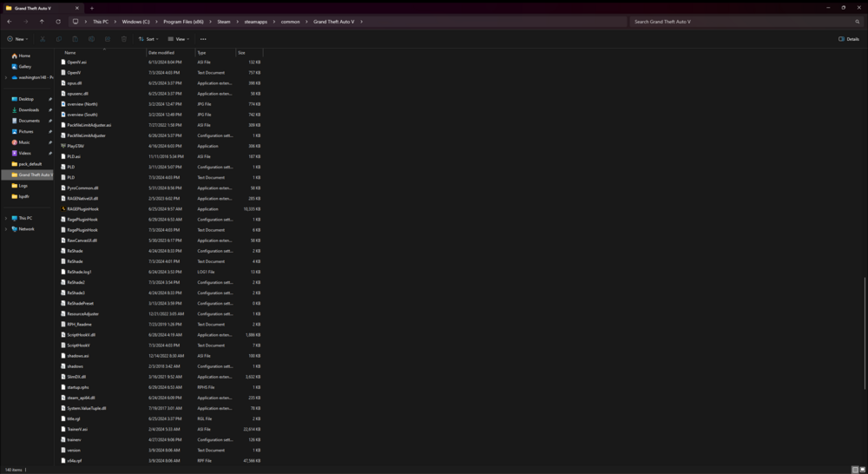868x474 pixels.
Task: Select the x64a.rpf file
Action: click(75, 461)
